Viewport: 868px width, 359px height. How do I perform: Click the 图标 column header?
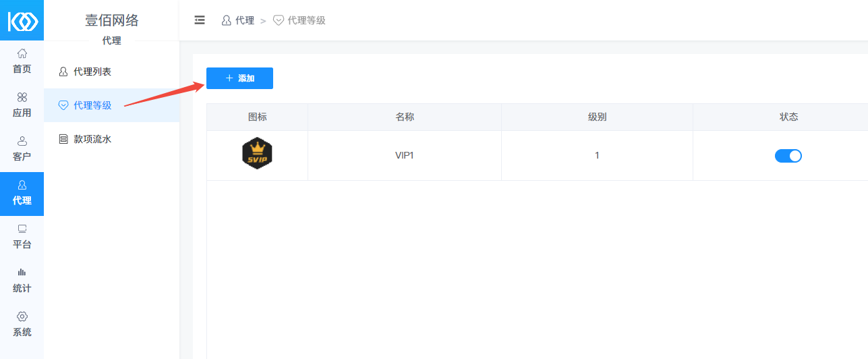[x=257, y=117]
